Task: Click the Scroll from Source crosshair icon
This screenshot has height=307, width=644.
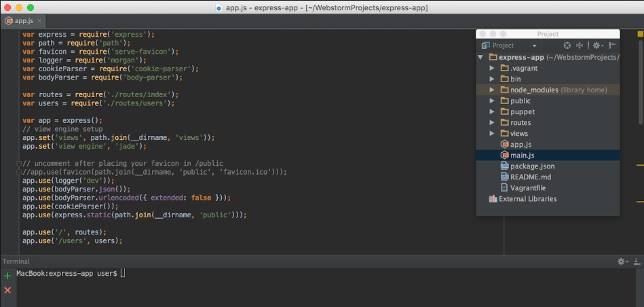Action: pos(567,46)
